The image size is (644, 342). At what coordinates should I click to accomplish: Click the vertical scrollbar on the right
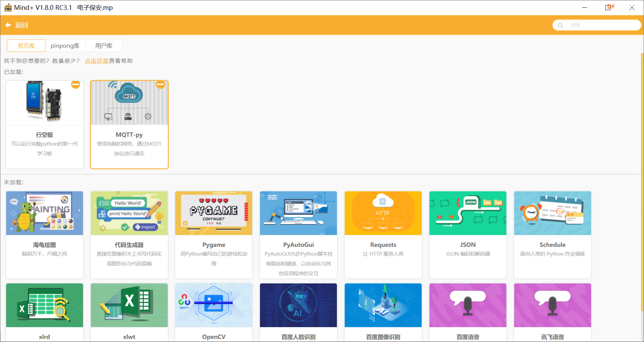click(642, 183)
